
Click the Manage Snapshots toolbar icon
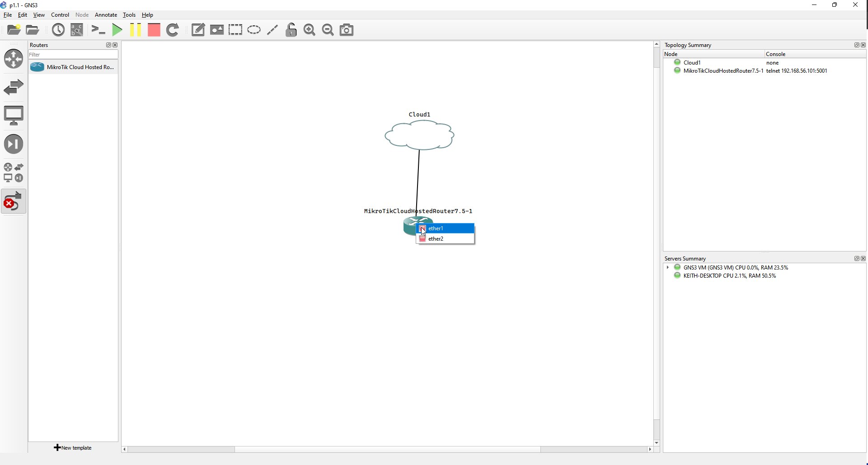click(58, 30)
